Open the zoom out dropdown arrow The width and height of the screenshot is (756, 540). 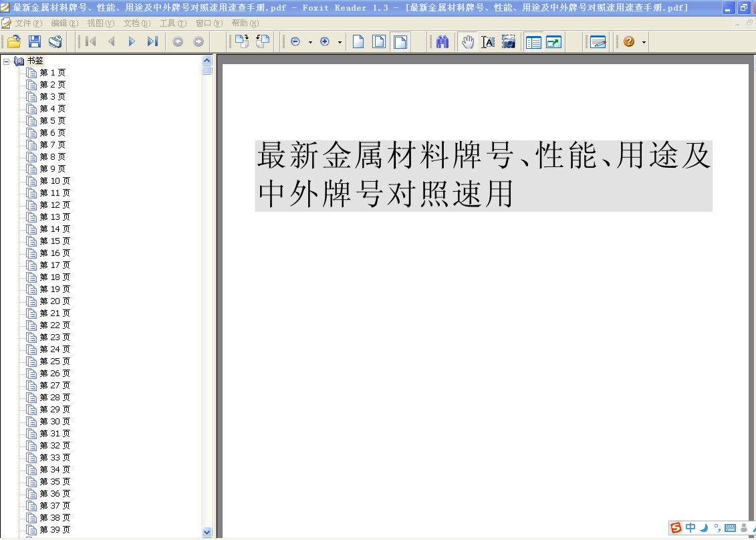[x=310, y=42]
